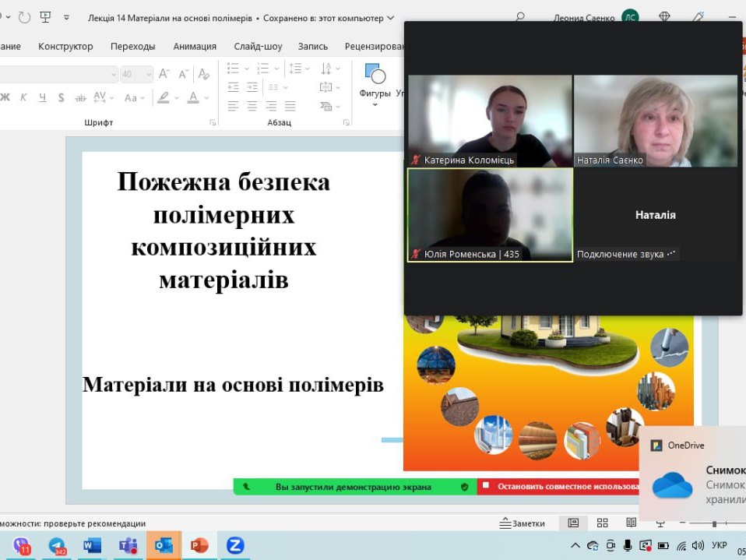Center-align the paragraph text
This screenshot has width=746, height=560.
[x=252, y=106]
